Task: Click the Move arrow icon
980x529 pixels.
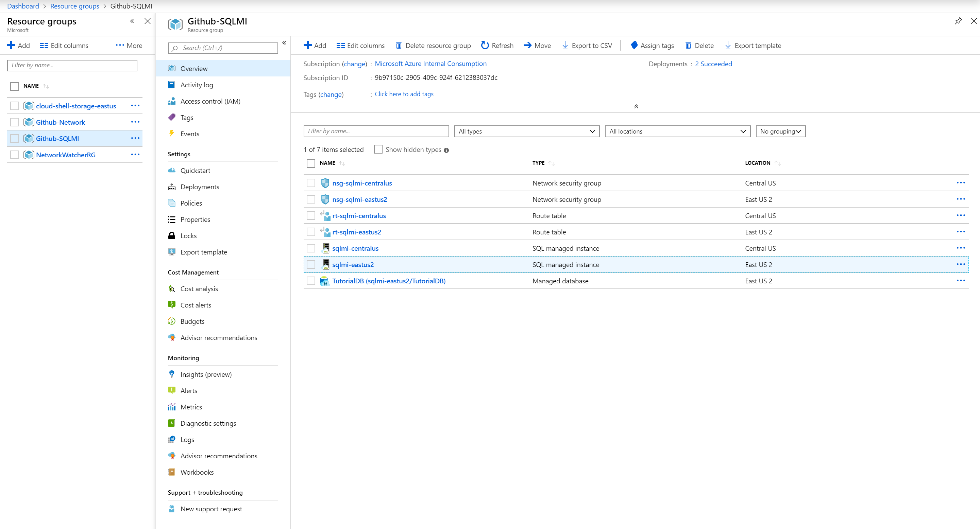Action: 527,45
